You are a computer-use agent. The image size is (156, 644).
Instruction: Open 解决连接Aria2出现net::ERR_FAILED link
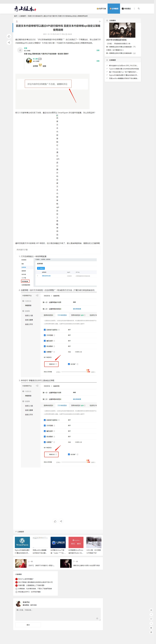click(x=123, y=65)
